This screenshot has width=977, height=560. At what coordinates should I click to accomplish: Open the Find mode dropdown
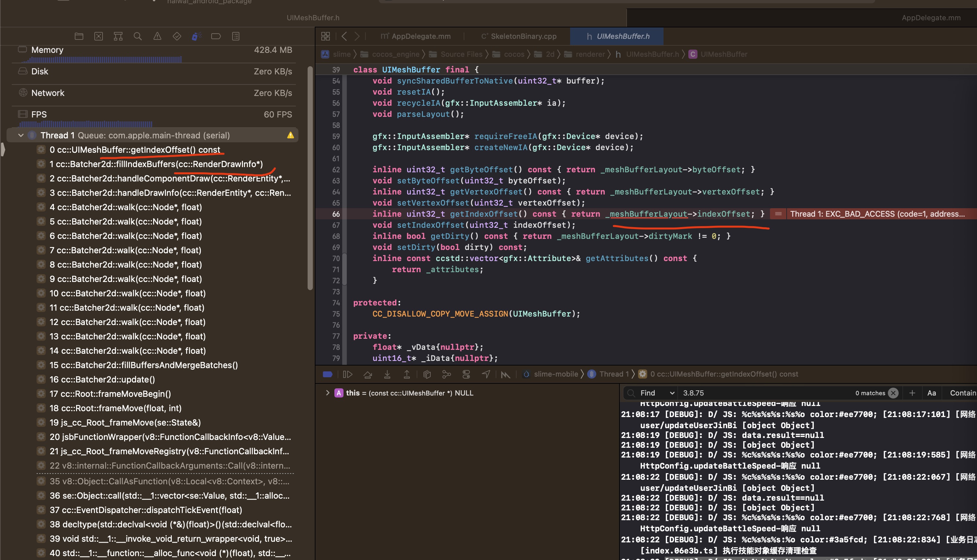[657, 393]
